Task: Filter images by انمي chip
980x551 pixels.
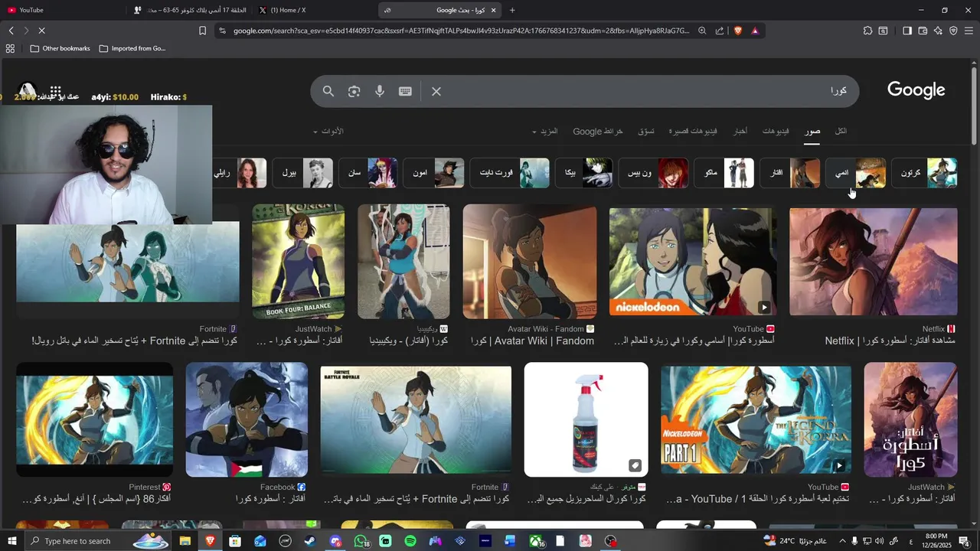Action: pyautogui.click(x=856, y=173)
